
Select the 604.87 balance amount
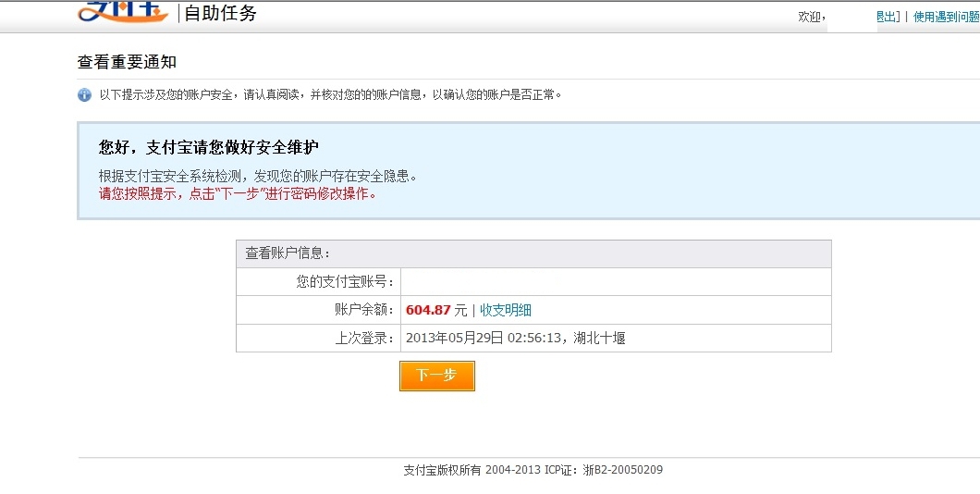tap(428, 310)
